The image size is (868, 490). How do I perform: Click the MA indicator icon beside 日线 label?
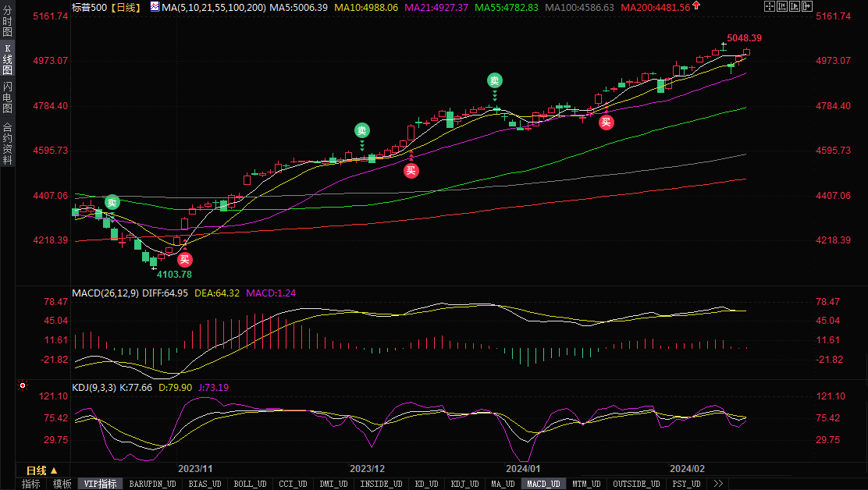pyautogui.click(x=154, y=7)
